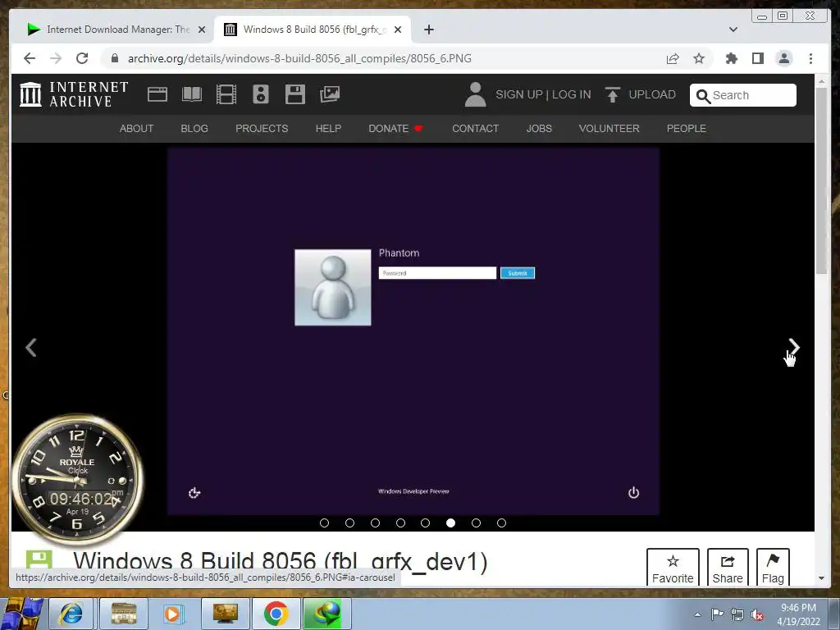The width and height of the screenshot is (840, 630).
Task: Click the Flag button
Action: (773, 568)
